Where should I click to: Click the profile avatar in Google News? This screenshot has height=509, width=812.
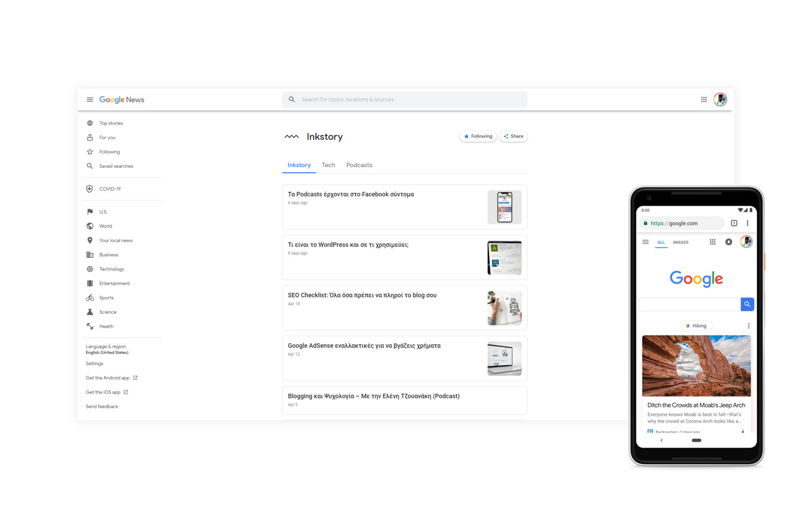(x=720, y=100)
